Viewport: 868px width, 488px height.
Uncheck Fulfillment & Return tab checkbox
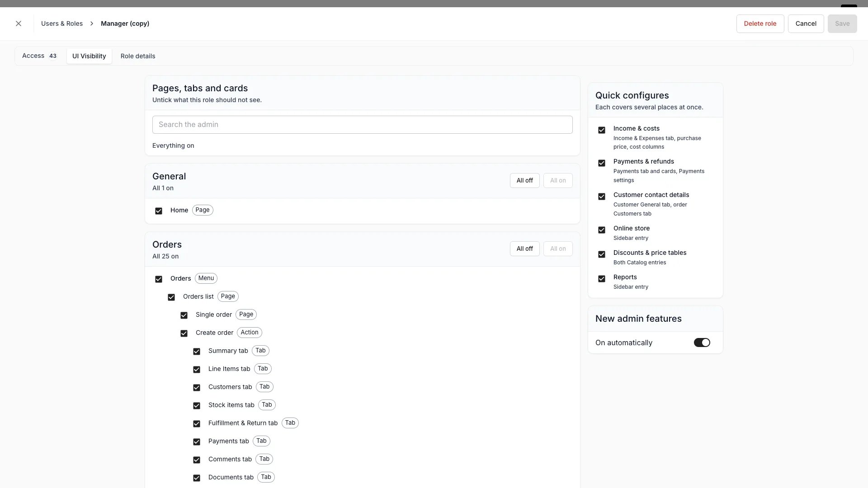[x=197, y=424]
